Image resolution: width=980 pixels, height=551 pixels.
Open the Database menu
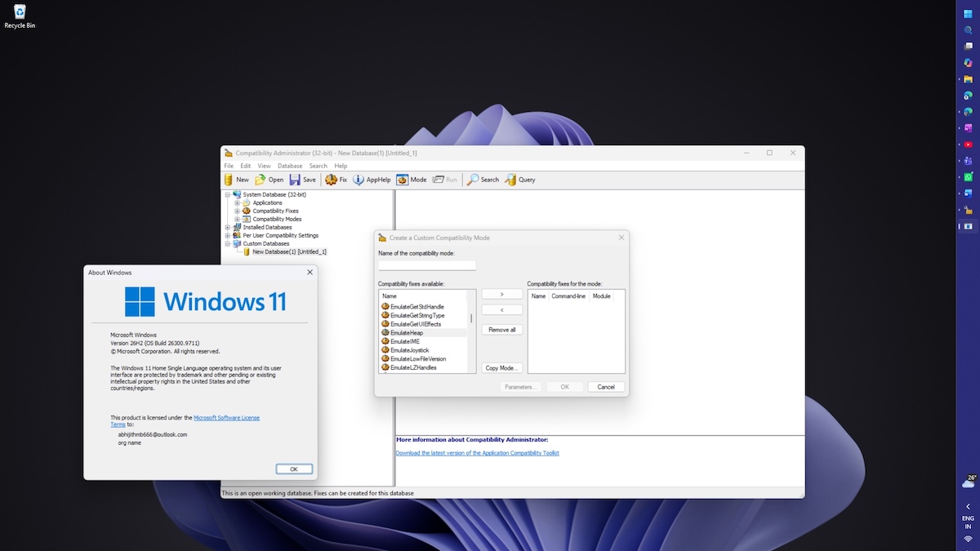click(290, 166)
